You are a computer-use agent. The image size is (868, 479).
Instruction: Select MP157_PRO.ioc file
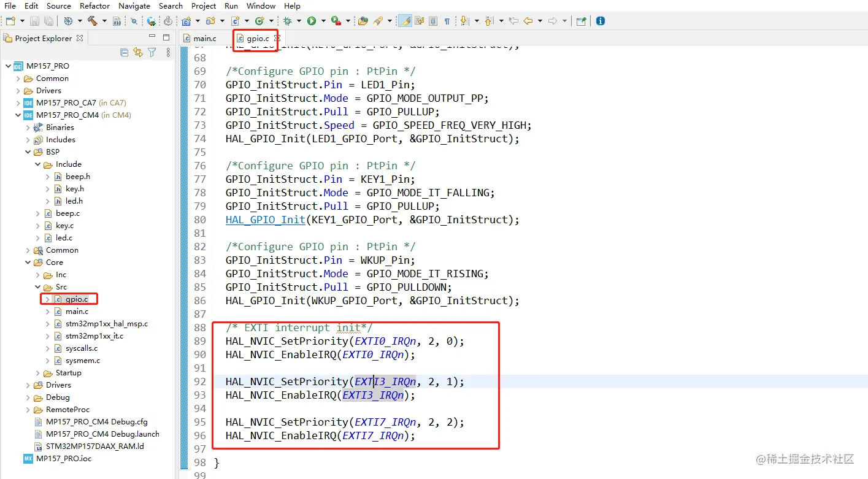tap(64, 459)
